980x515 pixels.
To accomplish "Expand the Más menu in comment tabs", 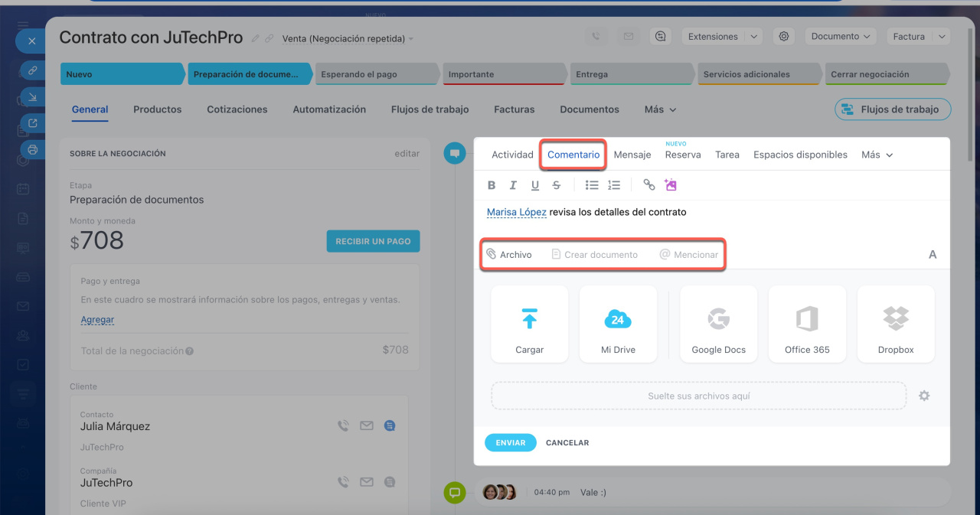I will pos(877,155).
